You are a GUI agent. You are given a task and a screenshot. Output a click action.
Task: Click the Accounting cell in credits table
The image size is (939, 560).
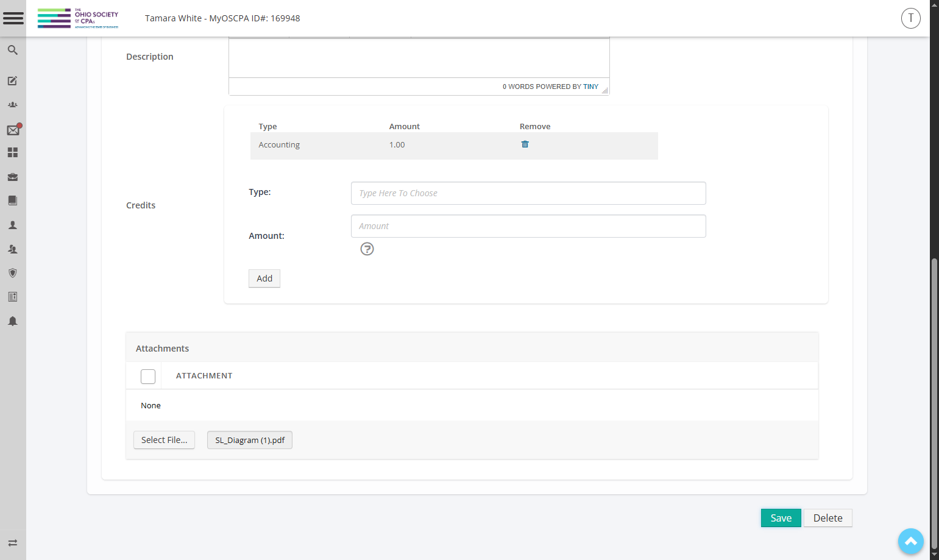[279, 145]
